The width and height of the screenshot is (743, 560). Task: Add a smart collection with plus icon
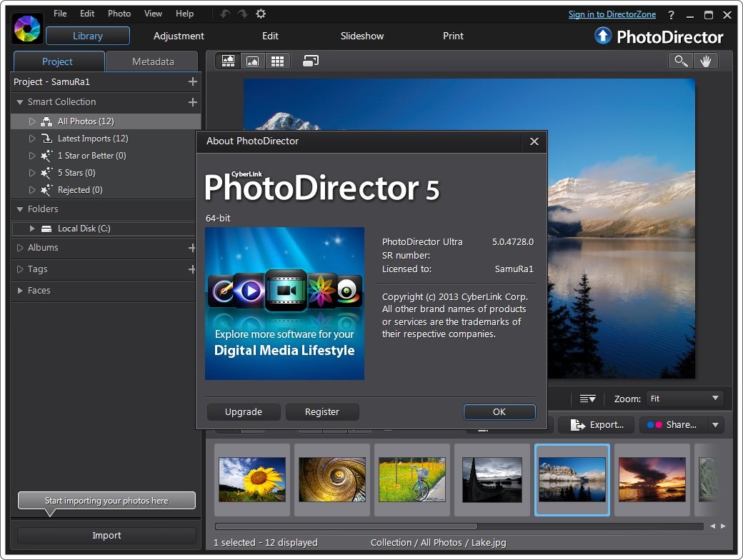(x=192, y=102)
